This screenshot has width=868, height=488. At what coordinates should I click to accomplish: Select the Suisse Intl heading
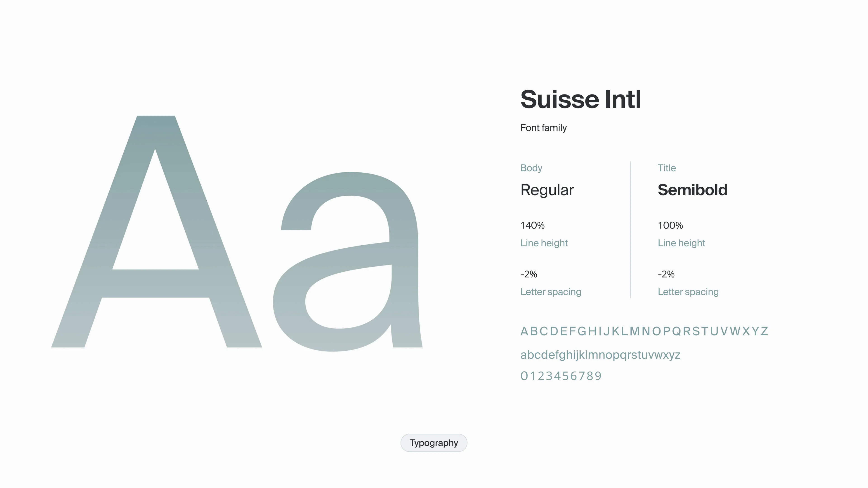[x=580, y=99]
